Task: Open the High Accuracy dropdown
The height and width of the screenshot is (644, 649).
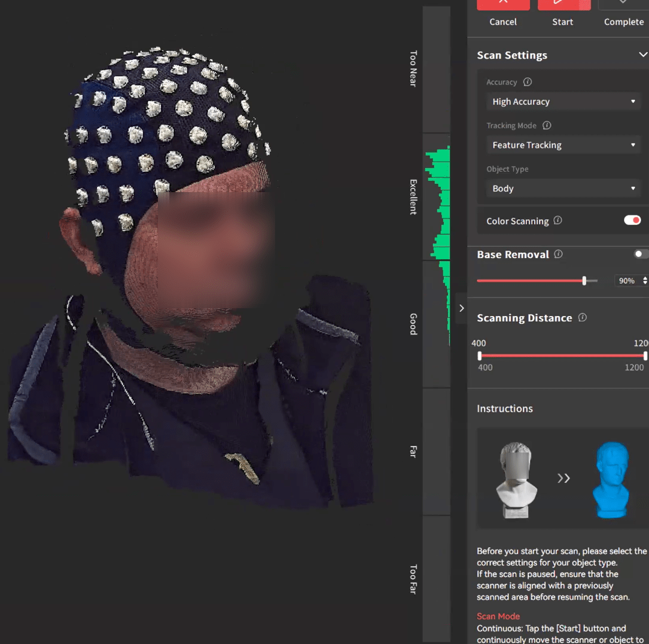Action: pos(563,102)
